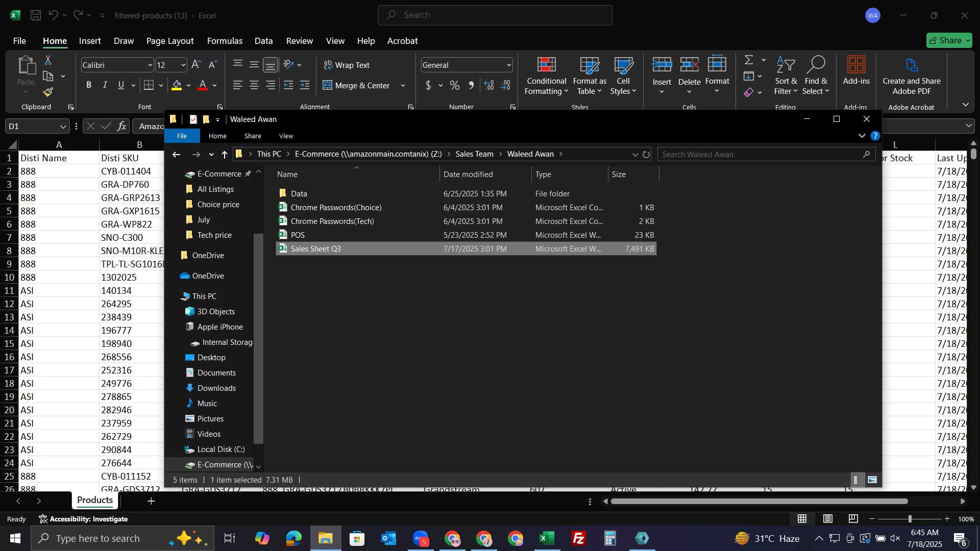Open the Font name Calibri dropdown

(x=150, y=65)
